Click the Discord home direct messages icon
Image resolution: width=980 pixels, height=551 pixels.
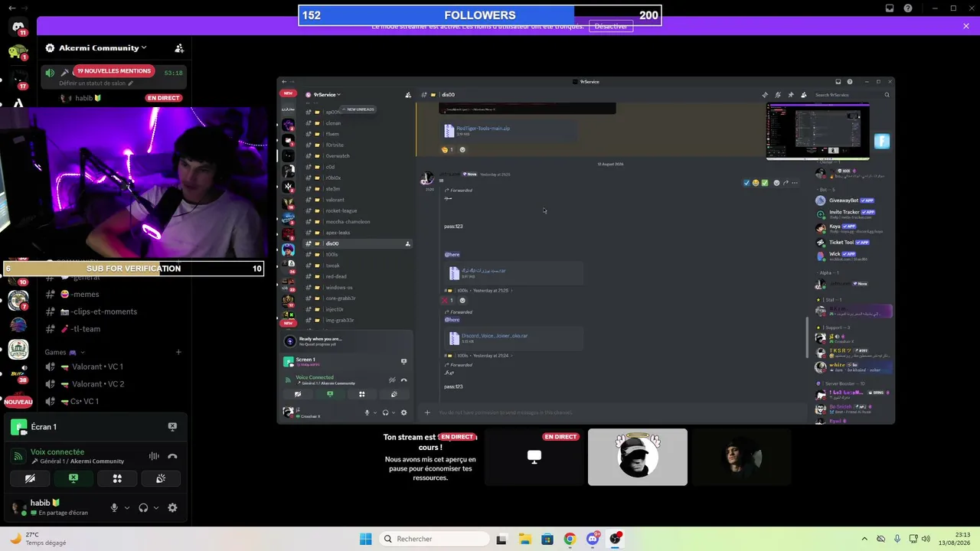click(18, 27)
